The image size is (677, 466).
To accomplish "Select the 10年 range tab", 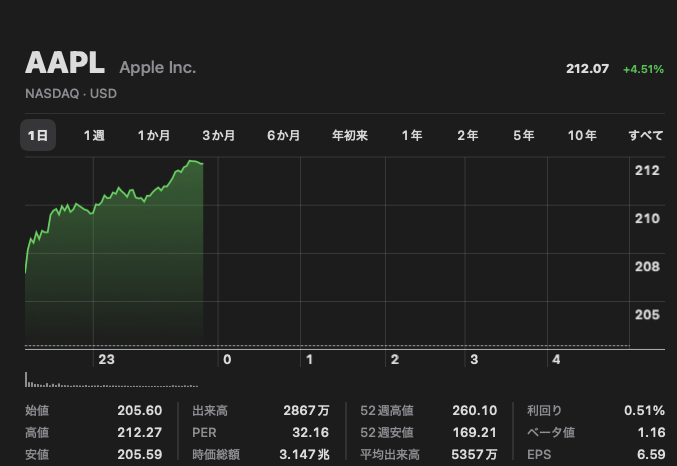I will 582,136.
